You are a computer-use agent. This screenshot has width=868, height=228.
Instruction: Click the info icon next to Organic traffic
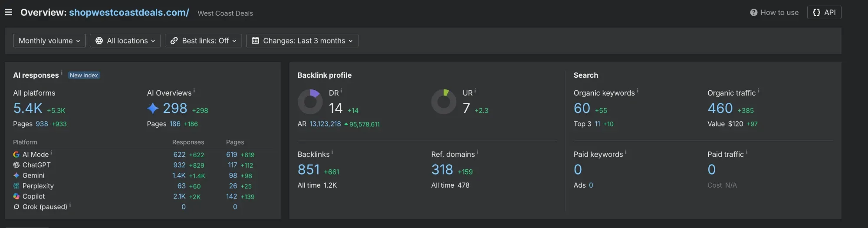[x=758, y=91]
